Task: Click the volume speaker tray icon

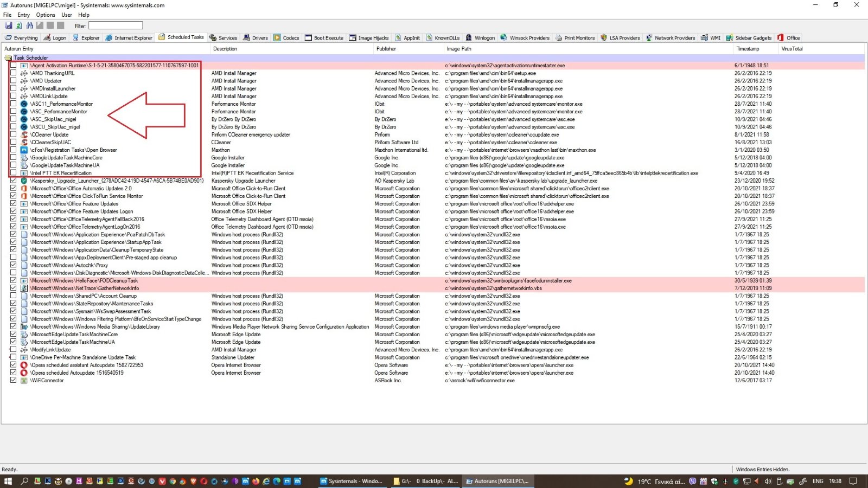Action: point(768,481)
